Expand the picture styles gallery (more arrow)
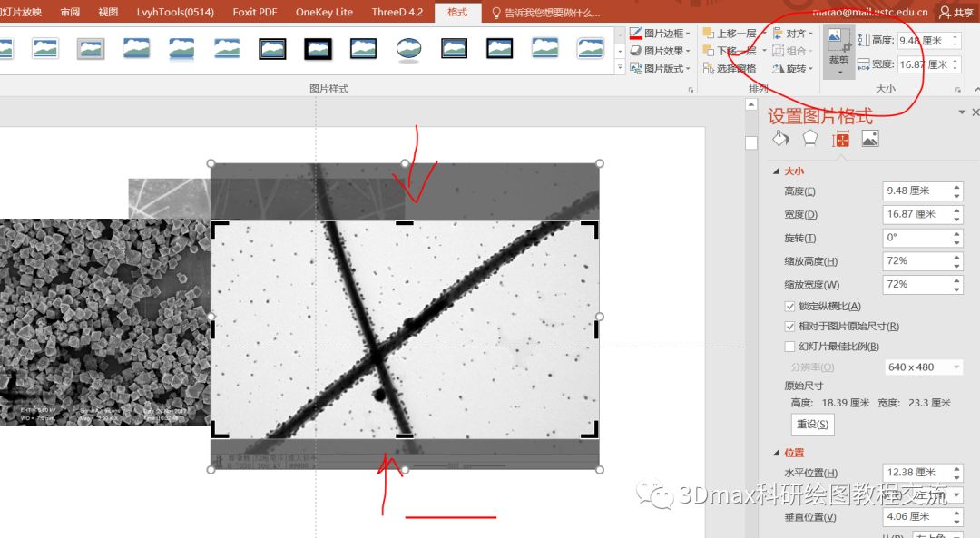The height and width of the screenshot is (538, 980). click(x=620, y=67)
